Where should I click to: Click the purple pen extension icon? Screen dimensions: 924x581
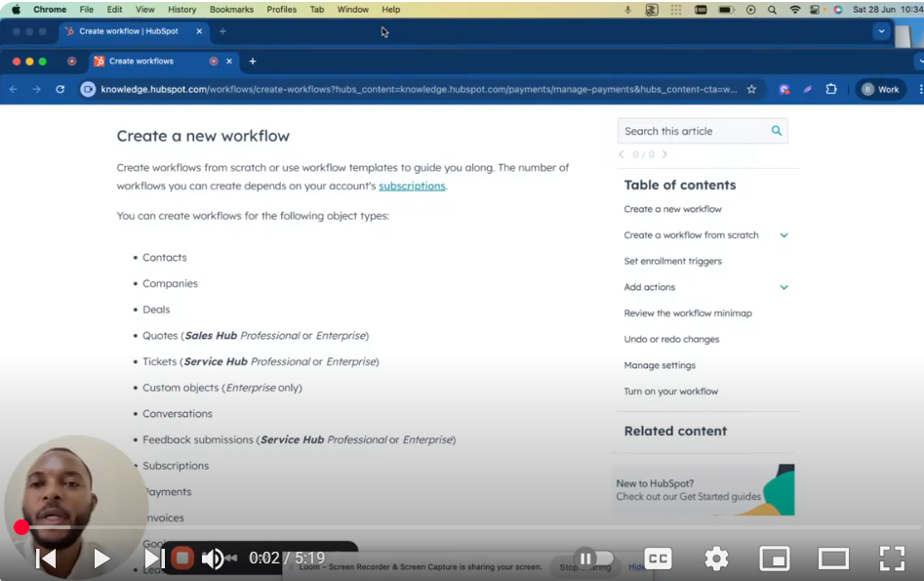807,89
